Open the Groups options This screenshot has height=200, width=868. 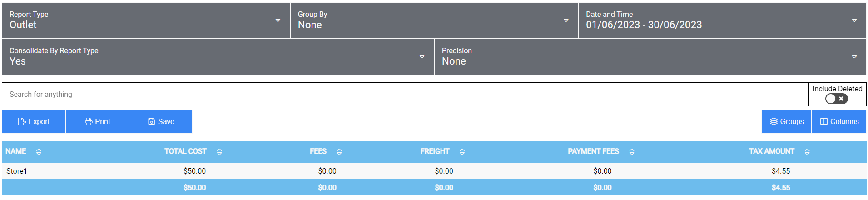(x=786, y=122)
